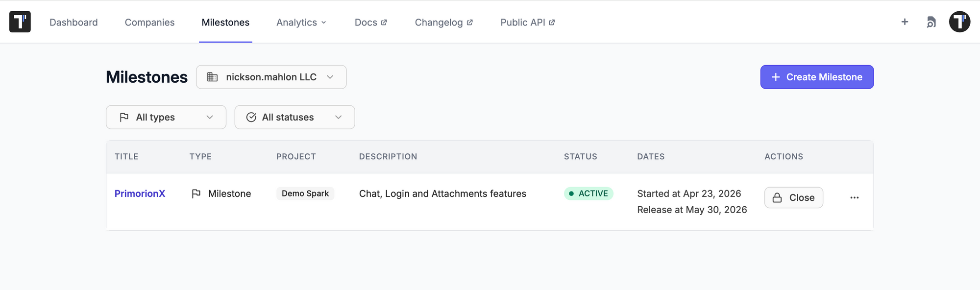
Task: Click the lock icon in Close button
Action: click(x=777, y=197)
